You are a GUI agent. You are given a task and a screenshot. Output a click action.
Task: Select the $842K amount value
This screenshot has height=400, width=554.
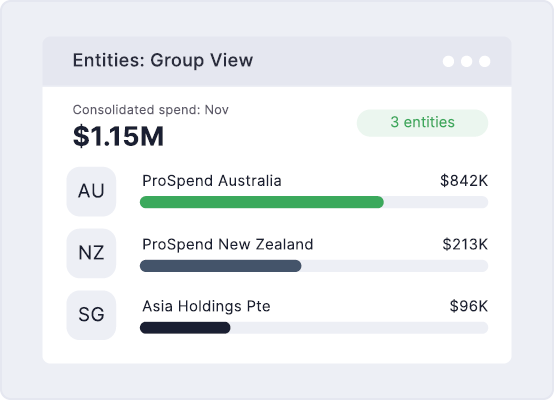click(464, 181)
